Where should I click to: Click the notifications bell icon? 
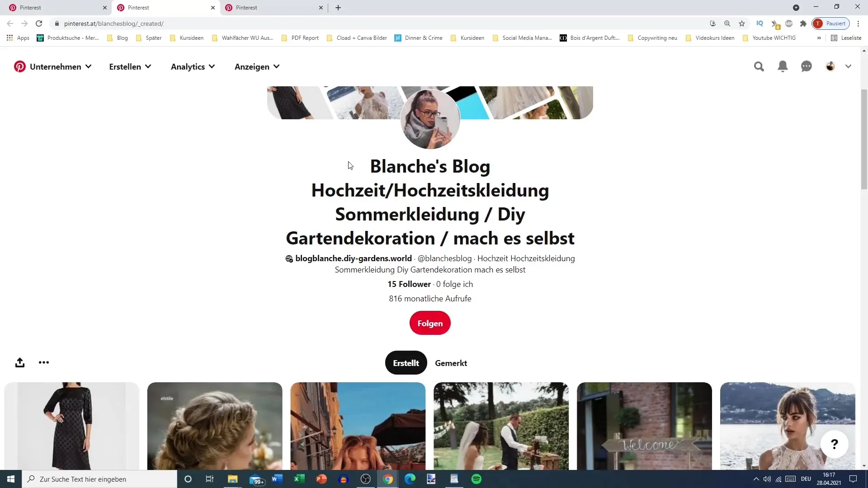(783, 66)
